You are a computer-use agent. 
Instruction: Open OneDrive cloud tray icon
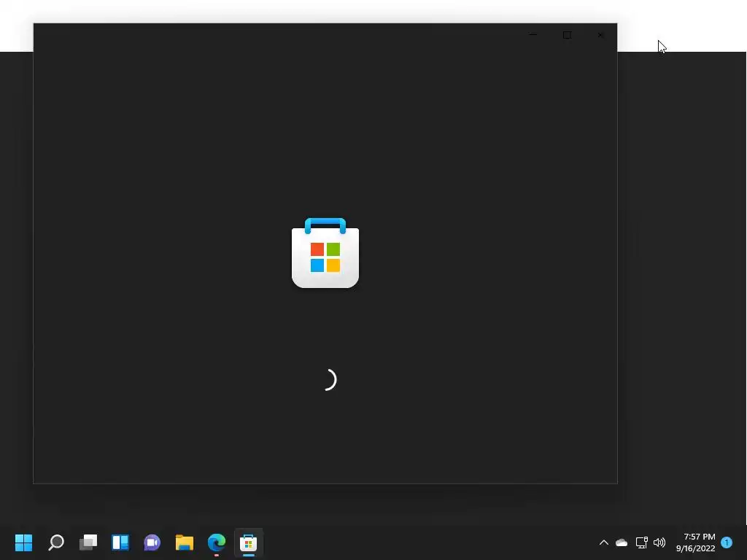622,542
